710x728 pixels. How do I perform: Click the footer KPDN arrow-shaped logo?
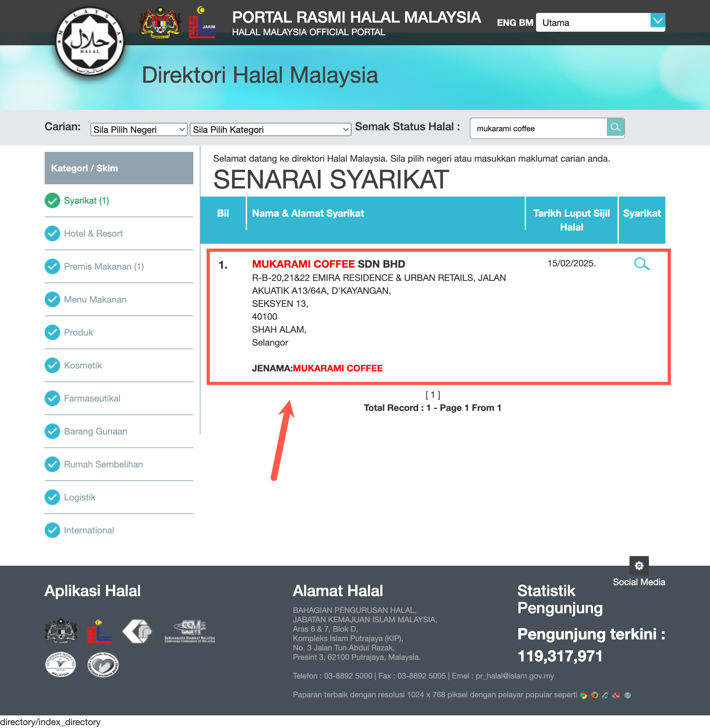[138, 631]
